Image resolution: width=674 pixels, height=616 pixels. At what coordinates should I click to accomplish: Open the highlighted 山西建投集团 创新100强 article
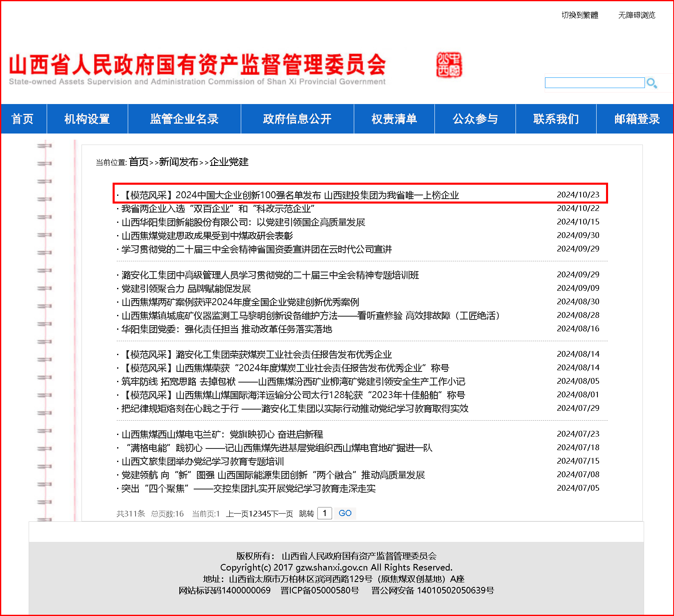click(290, 195)
